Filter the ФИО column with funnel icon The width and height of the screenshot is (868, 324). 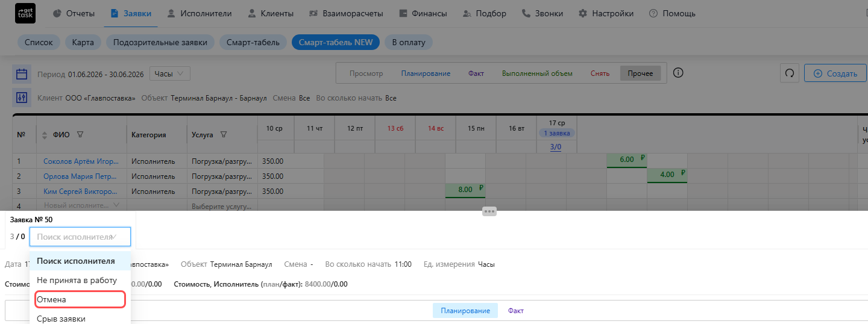[80, 135]
